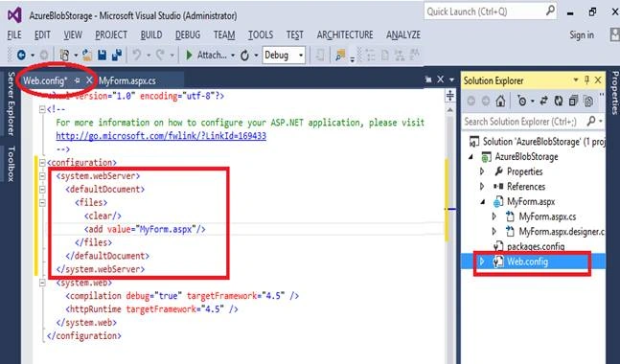Image resolution: width=620 pixels, height=364 pixels.
Task: Open the Toolbox side tab
Action: click(11, 164)
